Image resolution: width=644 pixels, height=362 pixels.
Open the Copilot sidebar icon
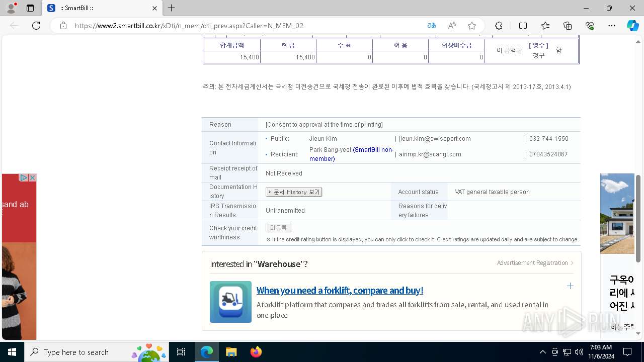pyautogui.click(x=632, y=26)
